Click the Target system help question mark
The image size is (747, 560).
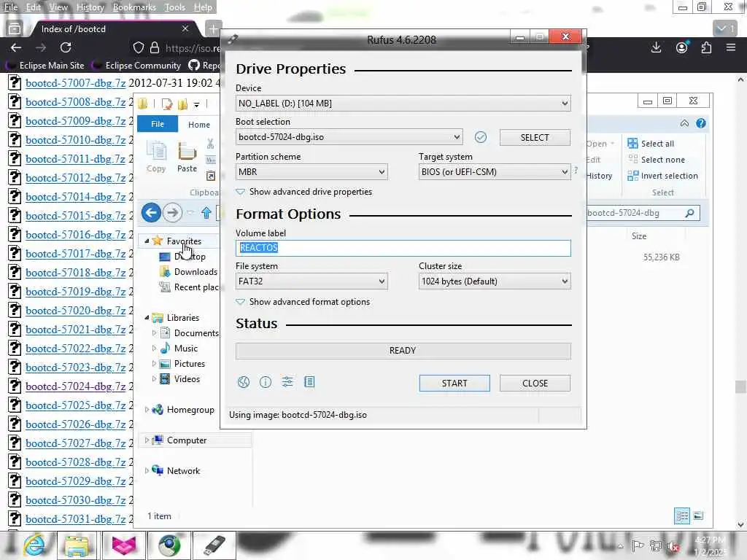(576, 170)
